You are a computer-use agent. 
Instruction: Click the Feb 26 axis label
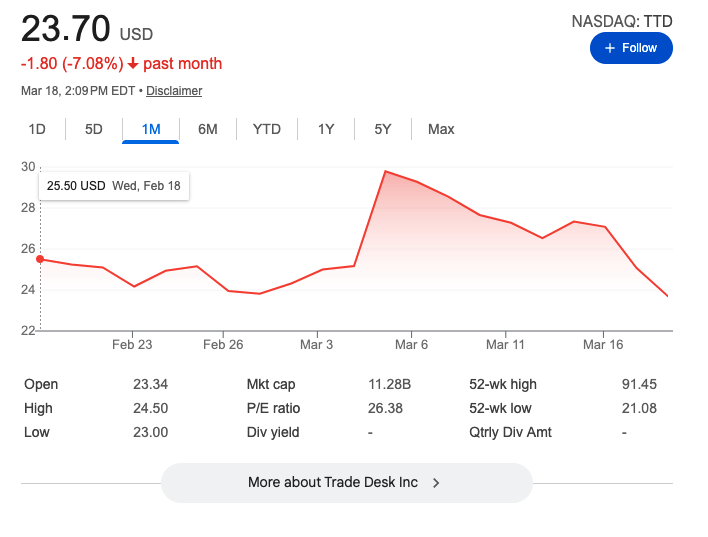(x=223, y=345)
